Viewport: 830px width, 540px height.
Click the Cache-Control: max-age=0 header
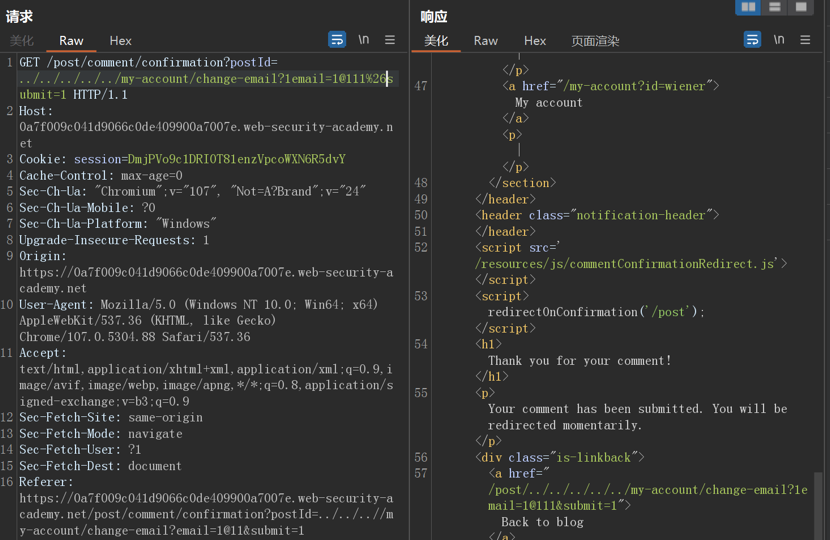click(101, 176)
